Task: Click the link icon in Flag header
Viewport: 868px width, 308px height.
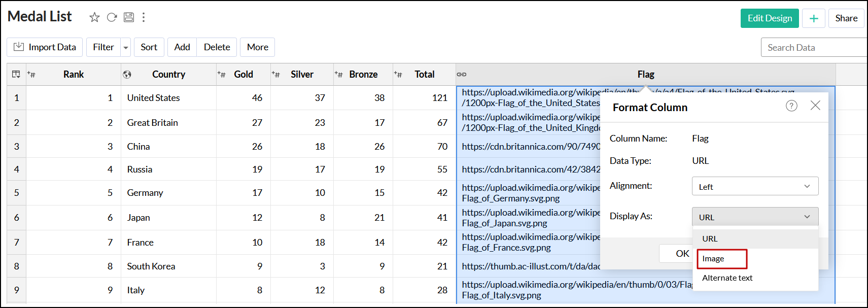Action: 462,75
